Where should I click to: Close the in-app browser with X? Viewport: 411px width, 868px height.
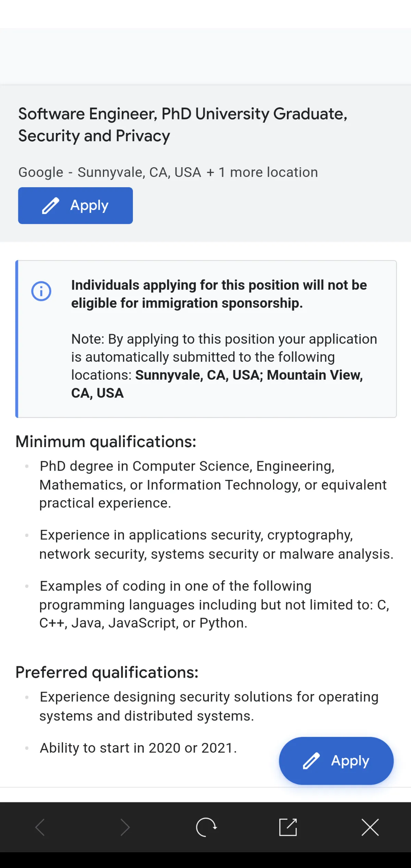pyautogui.click(x=370, y=828)
